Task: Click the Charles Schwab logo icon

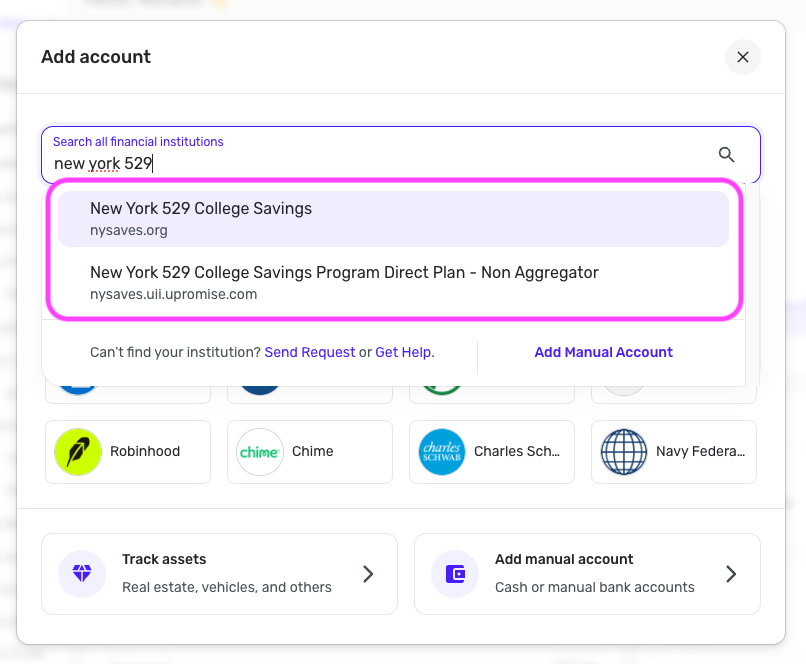Action: pyautogui.click(x=442, y=452)
